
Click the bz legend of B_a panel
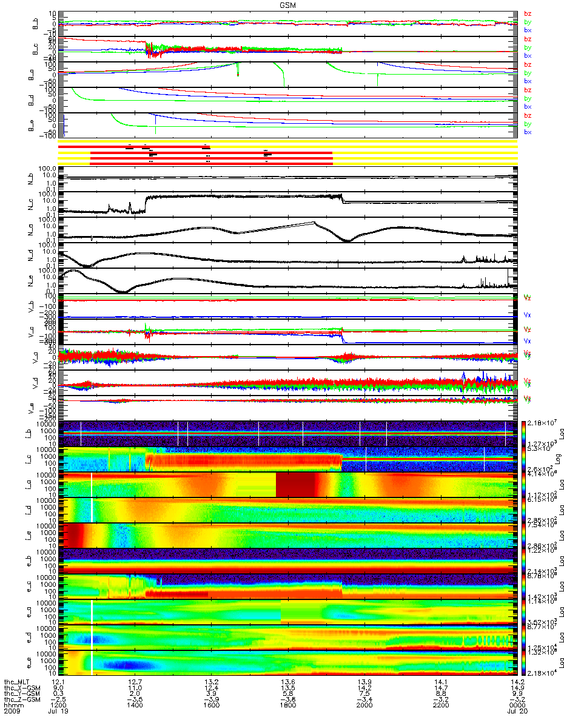coord(527,64)
